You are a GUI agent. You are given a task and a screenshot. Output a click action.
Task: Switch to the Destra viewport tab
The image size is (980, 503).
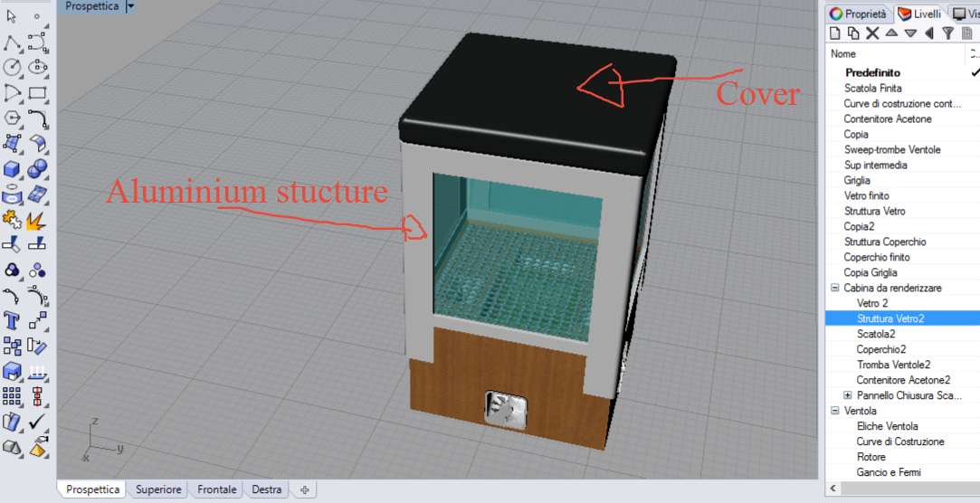coord(266,489)
